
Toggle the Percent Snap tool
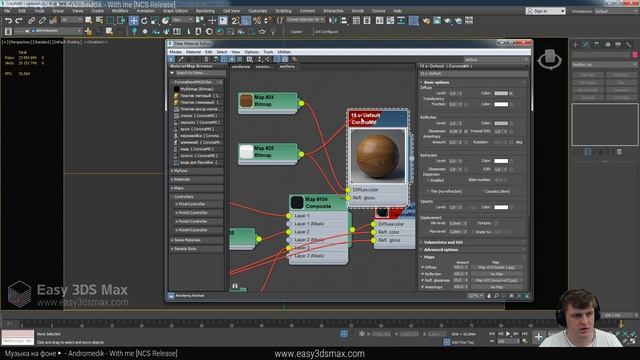tap(257, 20)
